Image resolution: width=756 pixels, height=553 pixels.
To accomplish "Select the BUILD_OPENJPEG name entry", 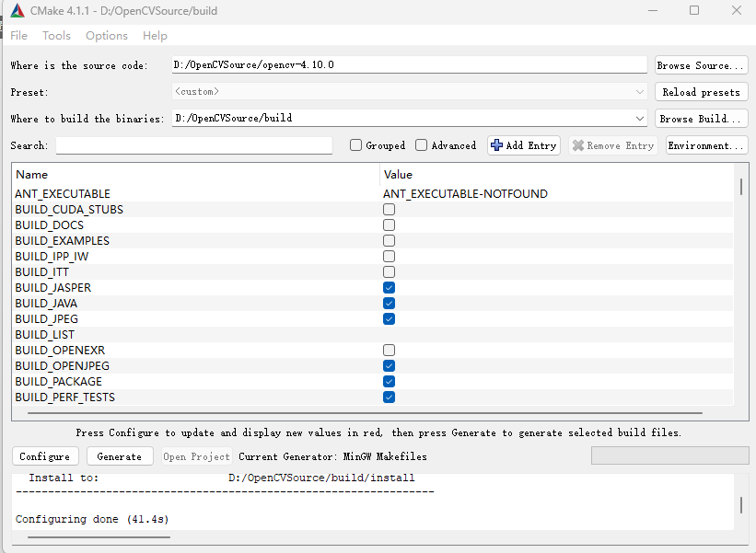I will pyautogui.click(x=63, y=365).
